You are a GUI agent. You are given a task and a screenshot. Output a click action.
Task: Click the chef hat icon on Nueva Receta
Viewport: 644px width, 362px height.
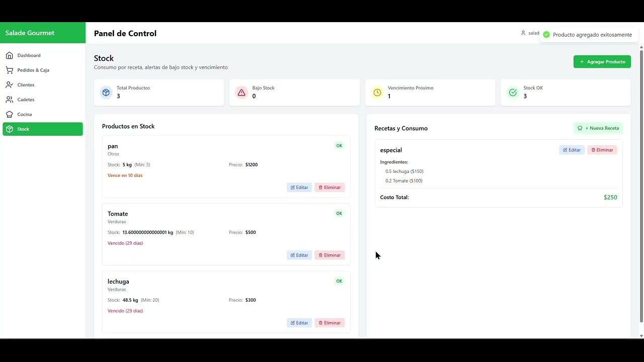point(580,128)
